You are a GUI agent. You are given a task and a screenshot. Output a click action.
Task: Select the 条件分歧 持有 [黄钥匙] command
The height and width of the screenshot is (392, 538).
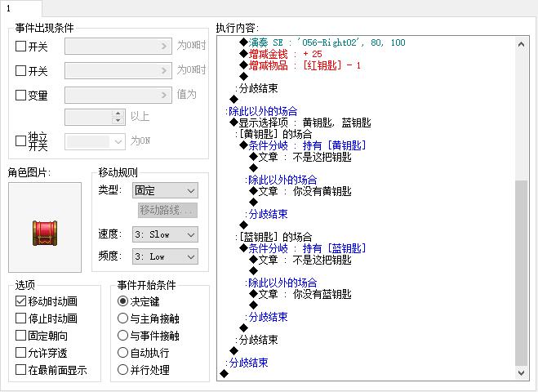tap(304, 145)
